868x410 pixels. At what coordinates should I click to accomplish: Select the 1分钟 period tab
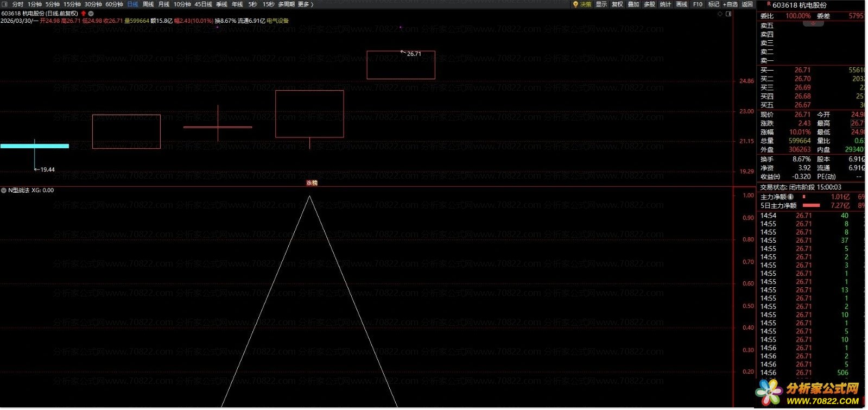[x=35, y=4]
